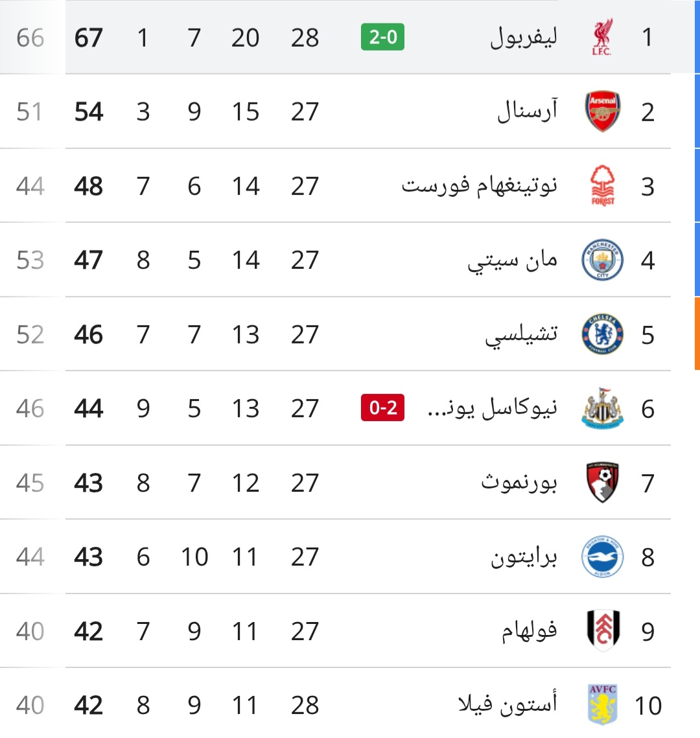Screen dimensions: 700x738
Task: Open the red 0-2 match result badge
Action: click(382, 408)
